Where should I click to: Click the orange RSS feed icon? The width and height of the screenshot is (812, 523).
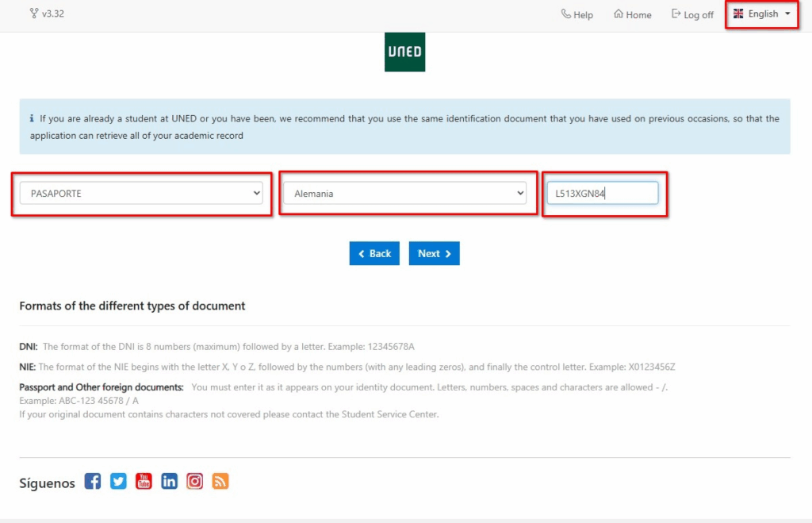pyautogui.click(x=220, y=481)
